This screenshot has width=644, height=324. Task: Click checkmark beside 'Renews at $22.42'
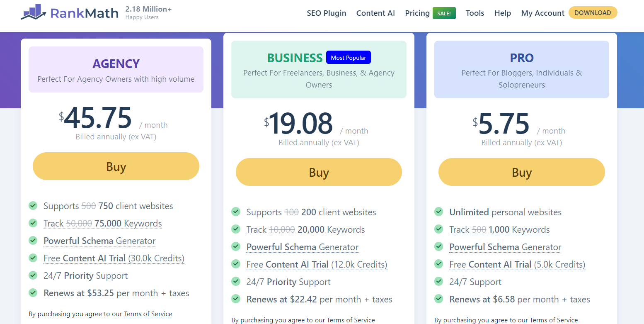tap(236, 299)
